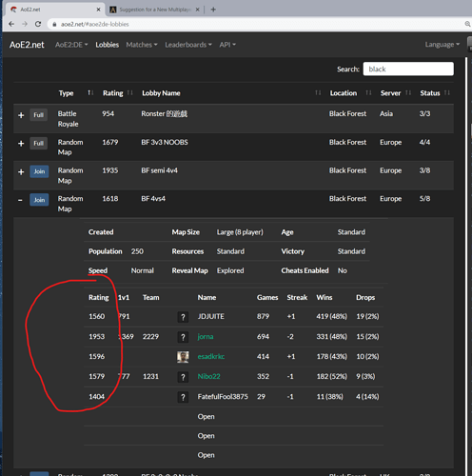Screen dimensions: 472x476
Task: Close the AoE2.net browser tab
Action: coord(98,10)
